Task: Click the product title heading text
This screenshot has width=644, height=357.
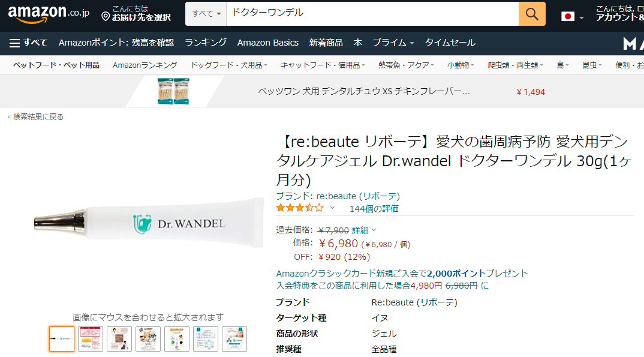Action: (454, 161)
